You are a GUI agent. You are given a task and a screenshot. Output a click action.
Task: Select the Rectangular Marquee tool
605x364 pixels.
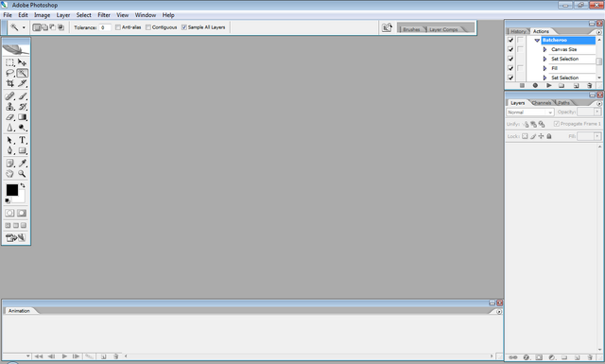point(9,62)
